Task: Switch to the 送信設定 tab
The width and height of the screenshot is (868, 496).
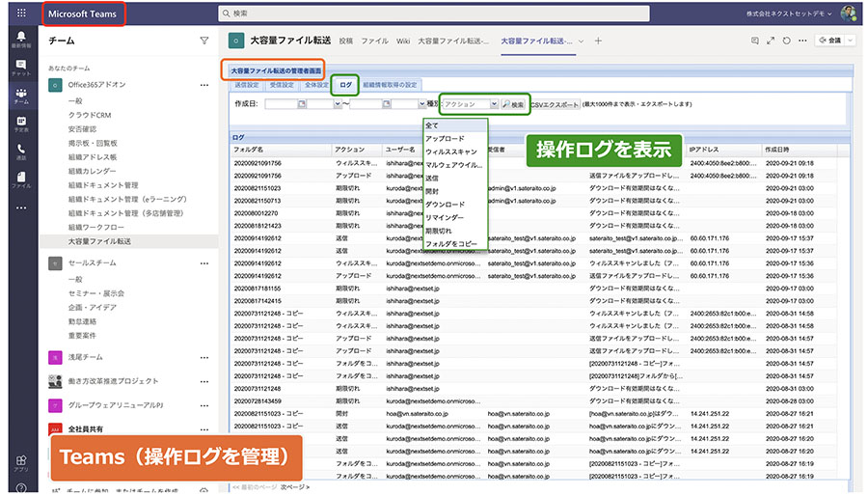Action: click(246, 85)
